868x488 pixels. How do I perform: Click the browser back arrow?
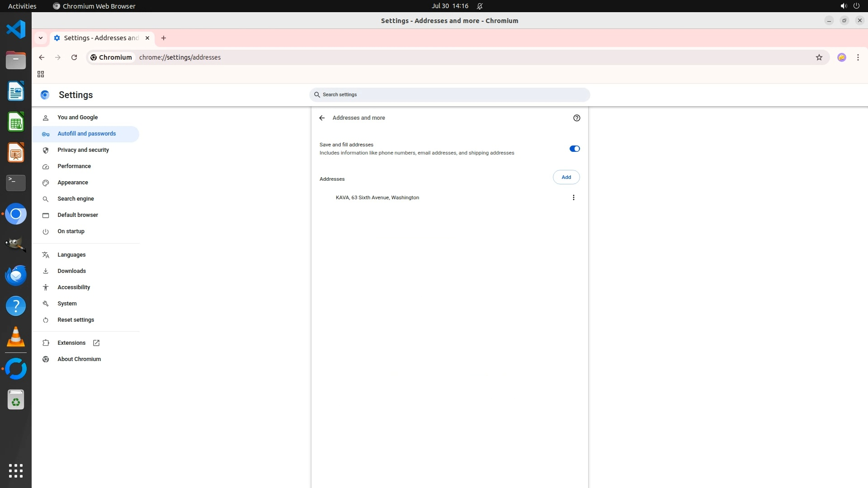coord(42,57)
